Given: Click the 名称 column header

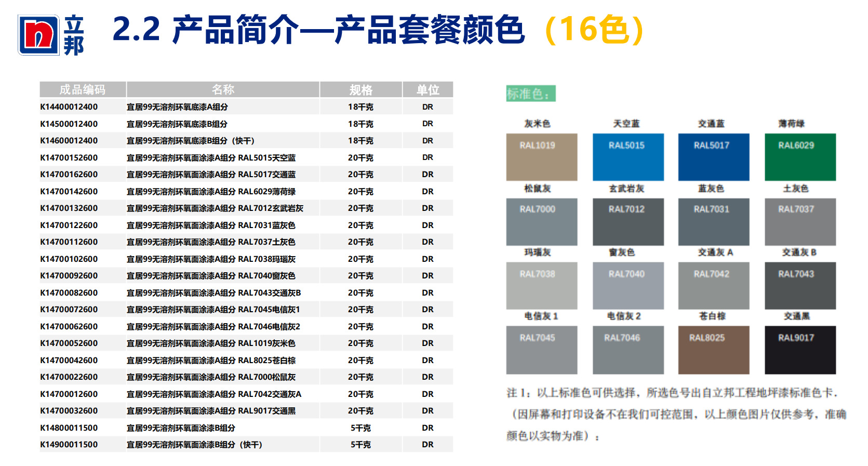Looking at the screenshot, I should [223, 89].
